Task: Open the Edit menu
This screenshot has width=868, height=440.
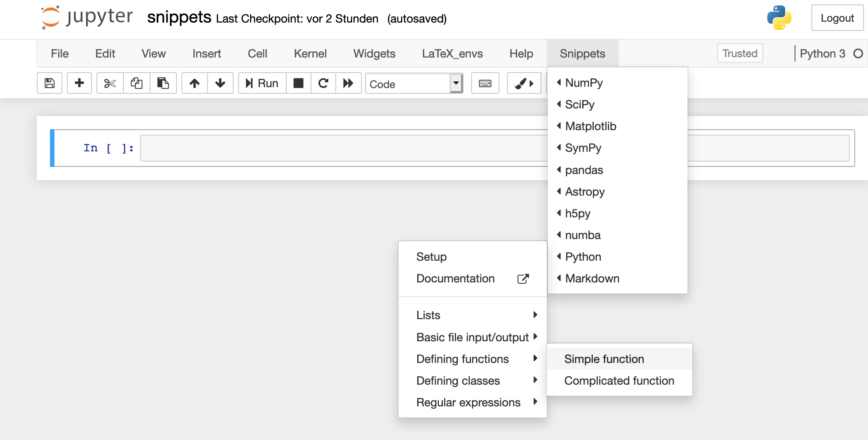Action: pyautogui.click(x=105, y=54)
